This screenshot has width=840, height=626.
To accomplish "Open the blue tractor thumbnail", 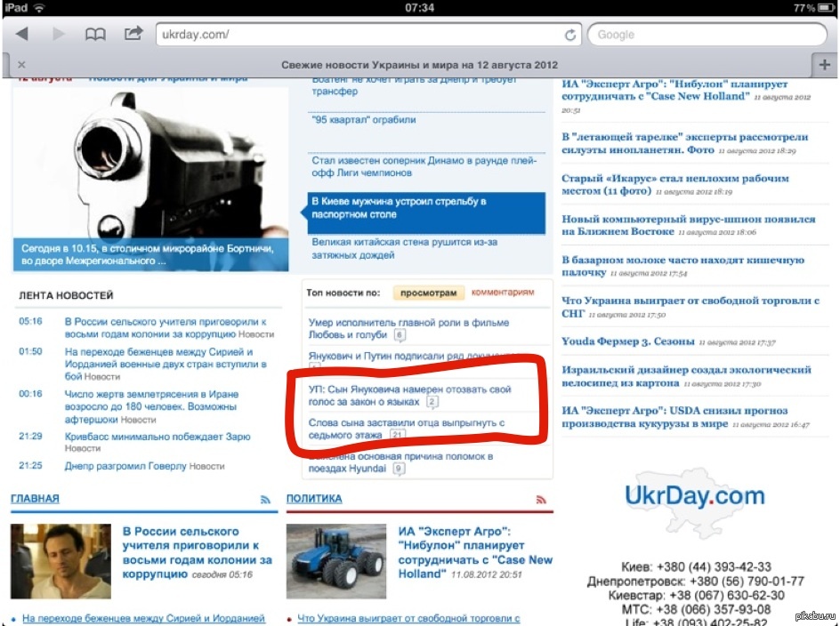I will point(335,550).
